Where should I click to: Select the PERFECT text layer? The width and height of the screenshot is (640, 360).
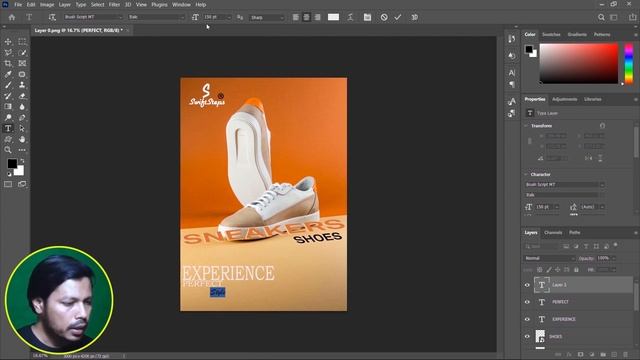pos(583,302)
